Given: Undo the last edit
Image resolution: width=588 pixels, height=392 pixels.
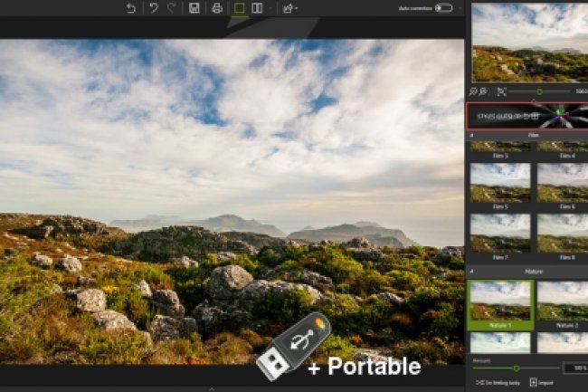Looking at the screenshot, I should [154, 8].
